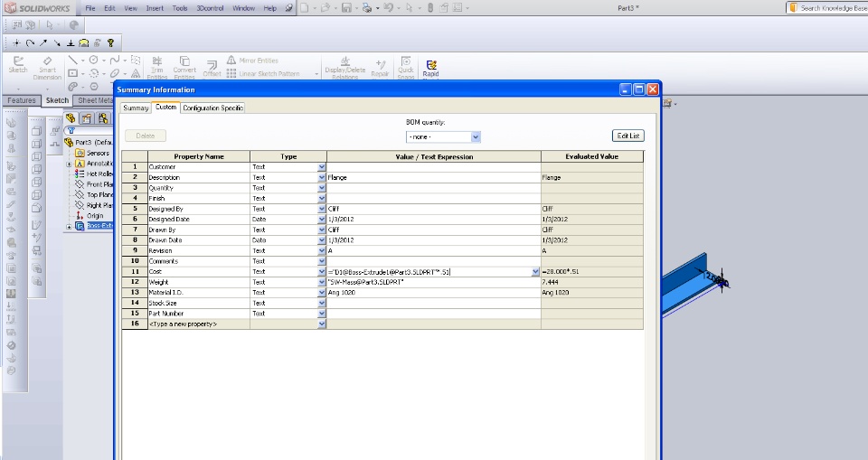Choose the Spline sketch tool
This screenshot has width=868, height=460.
(114, 60)
